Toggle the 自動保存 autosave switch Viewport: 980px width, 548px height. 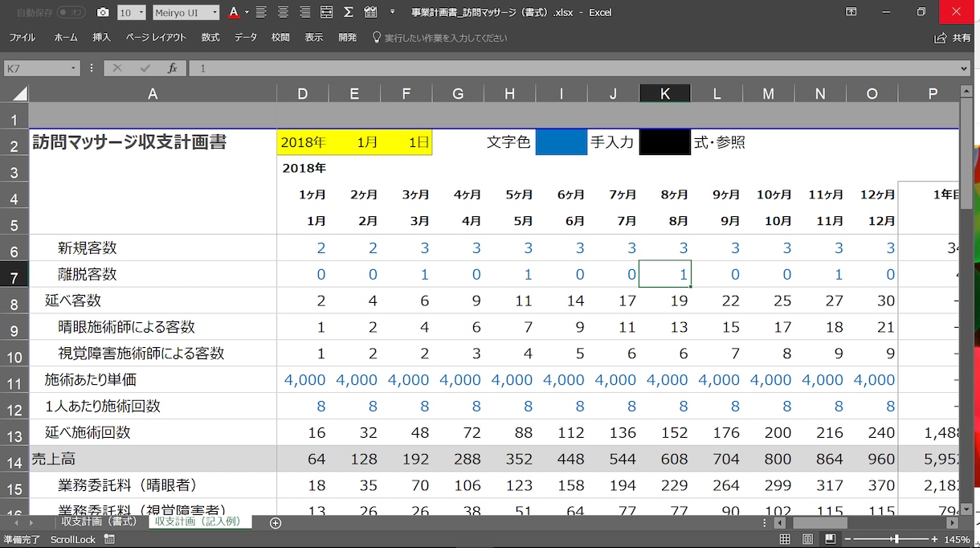click(x=71, y=13)
